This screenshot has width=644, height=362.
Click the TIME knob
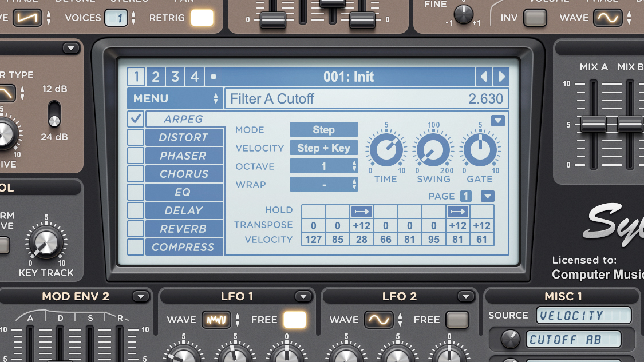pyautogui.click(x=386, y=150)
